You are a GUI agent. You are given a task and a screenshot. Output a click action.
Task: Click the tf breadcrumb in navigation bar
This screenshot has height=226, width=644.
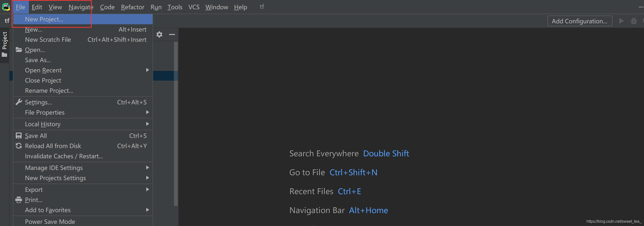pyautogui.click(x=7, y=21)
